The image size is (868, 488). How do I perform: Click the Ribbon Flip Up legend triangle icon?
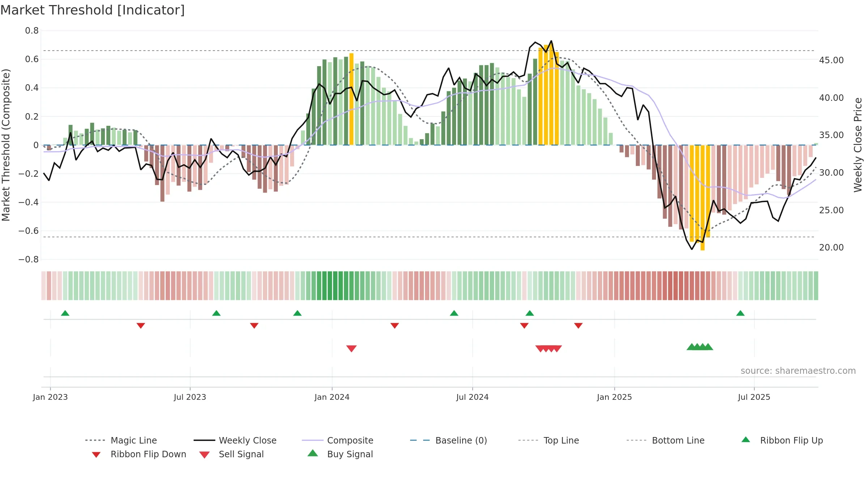pyautogui.click(x=746, y=440)
